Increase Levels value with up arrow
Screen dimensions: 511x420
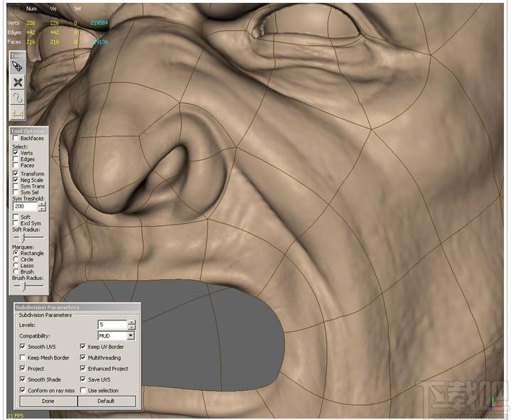pyautogui.click(x=131, y=323)
